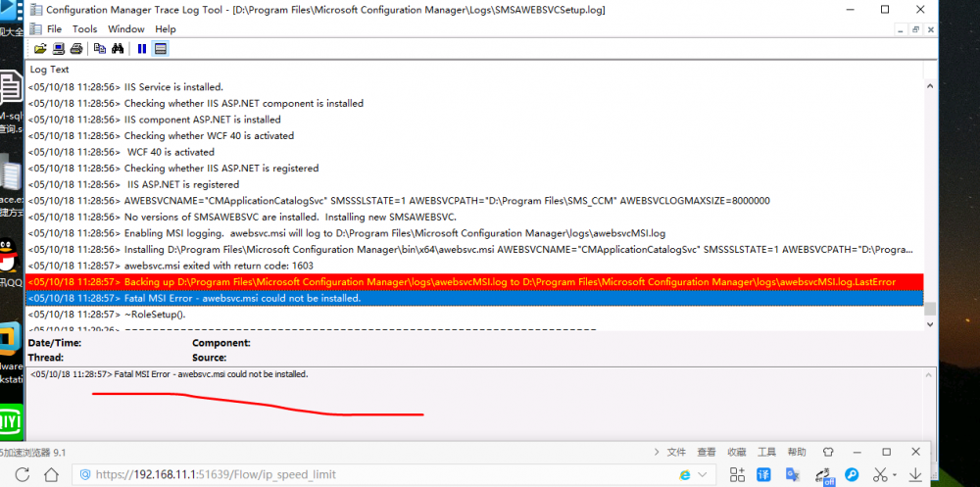The image size is (980, 487).
Task: Select 'Enabling MSI logging' log line
Action: point(474,233)
